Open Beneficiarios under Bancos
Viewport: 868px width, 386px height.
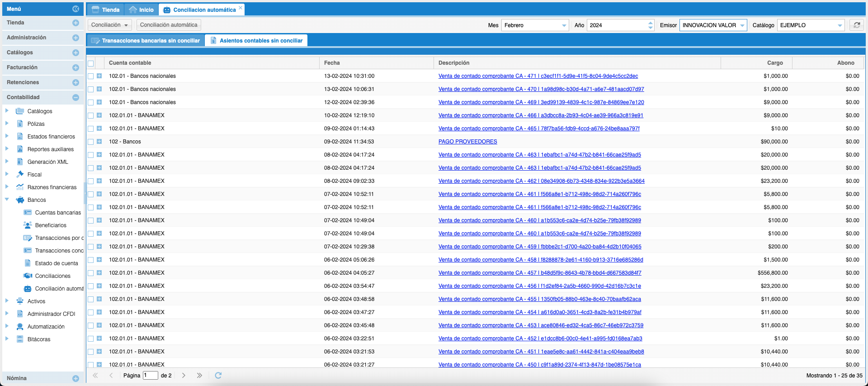coord(51,225)
